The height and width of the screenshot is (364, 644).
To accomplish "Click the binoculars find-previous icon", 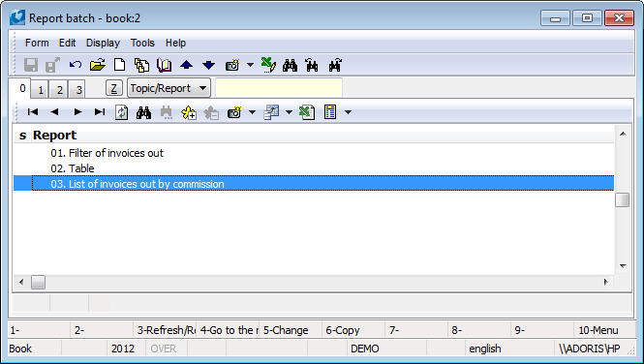I will (x=312, y=65).
